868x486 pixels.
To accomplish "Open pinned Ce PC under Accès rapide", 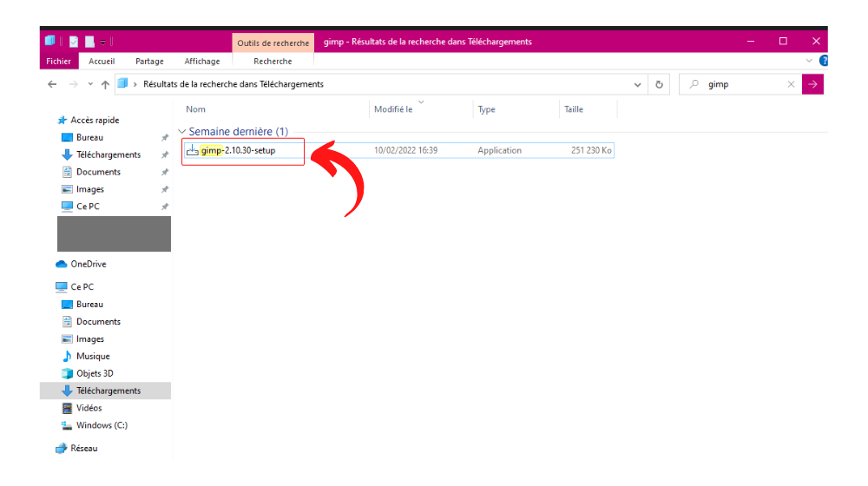I will tap(88, 207).
